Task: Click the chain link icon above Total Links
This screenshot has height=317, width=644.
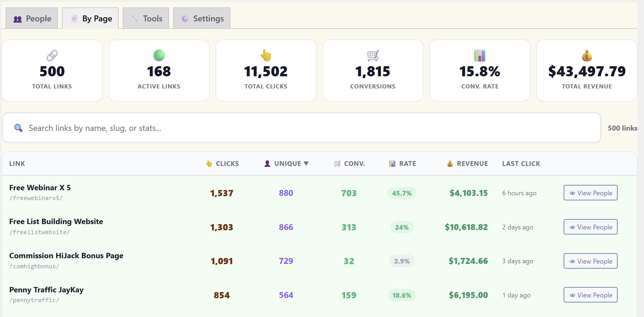Action: coord(52,56)
